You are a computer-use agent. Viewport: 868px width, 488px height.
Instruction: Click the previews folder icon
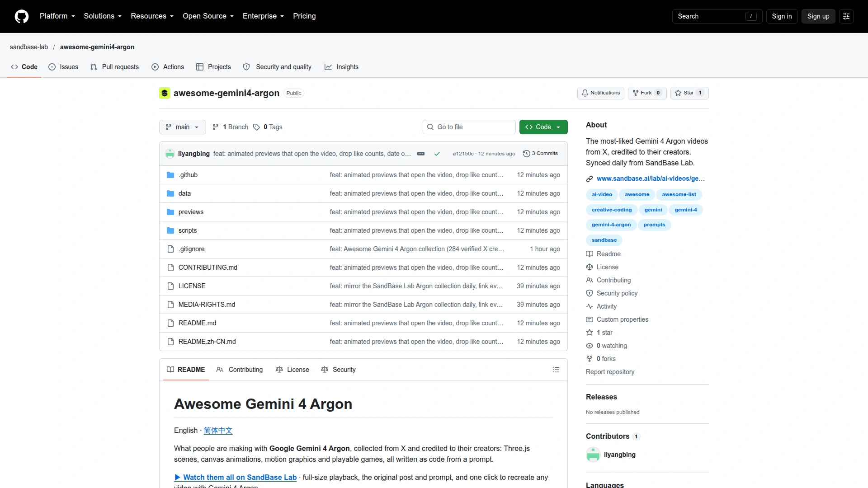(170, 212)
